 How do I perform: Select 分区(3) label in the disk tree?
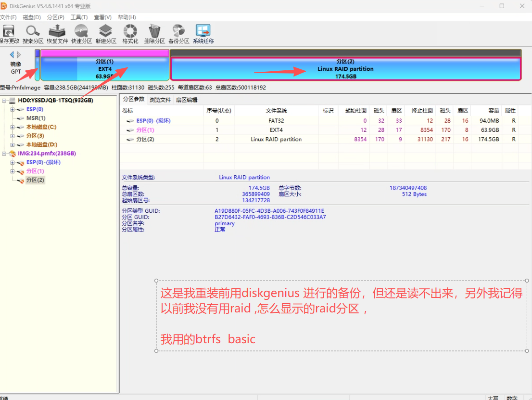pos(35,136)
